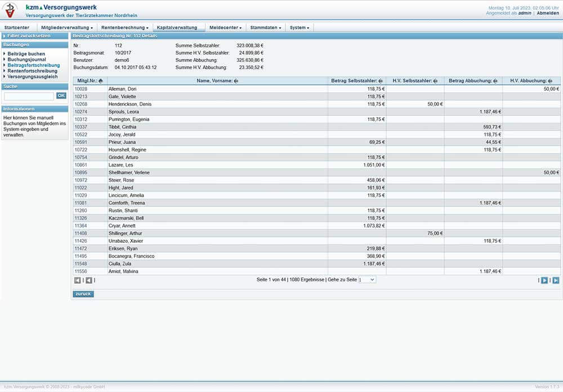Jump to last page arrow icon
The height and width of the screenshot is (392, 563).
point(556,280)
